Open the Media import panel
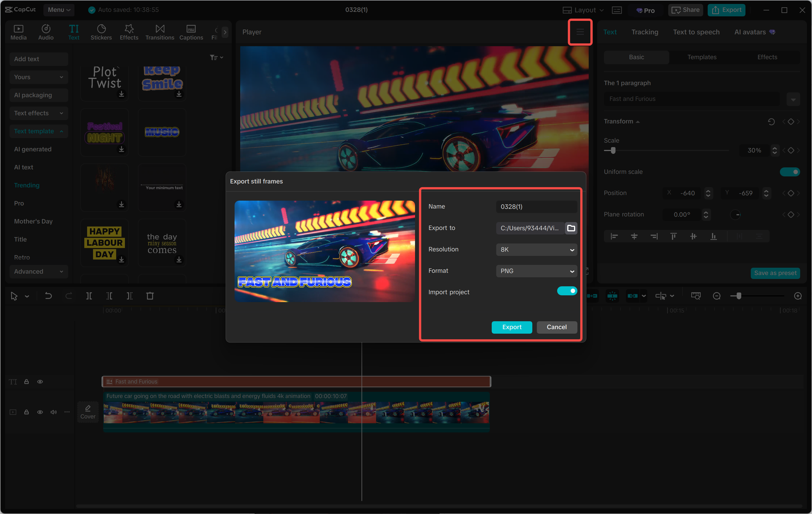 pyautogui.click(x=19, y=32)
